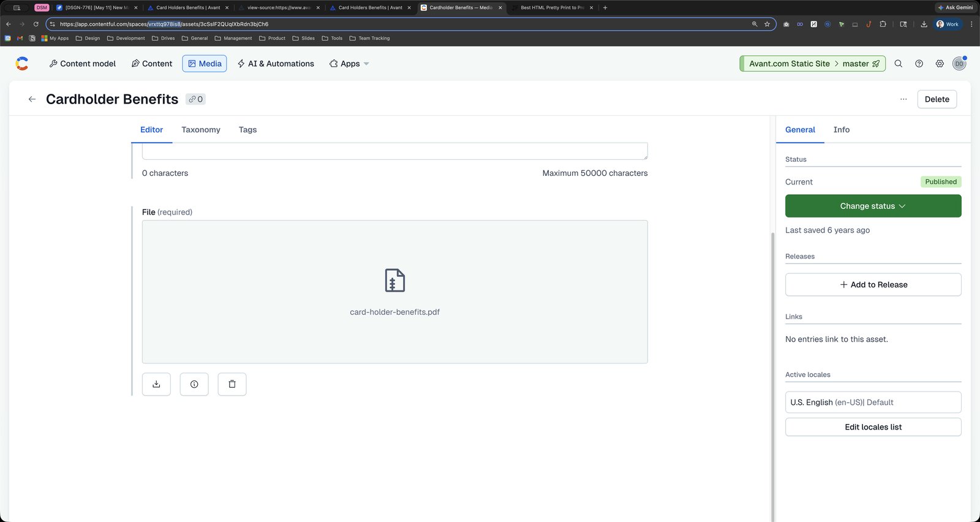
Task: Open the three-dots more actions menu near Delete
Action: pos(903,99)
